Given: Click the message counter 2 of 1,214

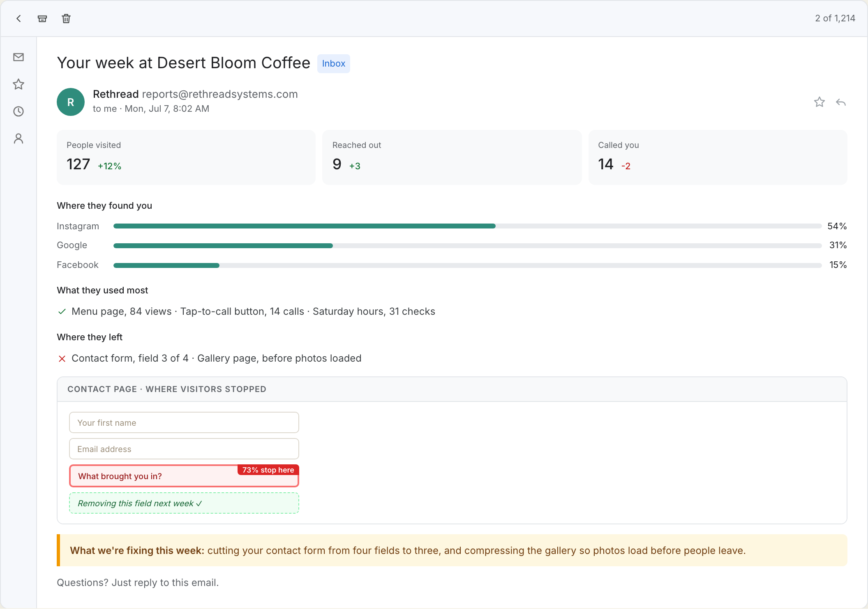Looking at the screenshot, I should tap(835, 18).
